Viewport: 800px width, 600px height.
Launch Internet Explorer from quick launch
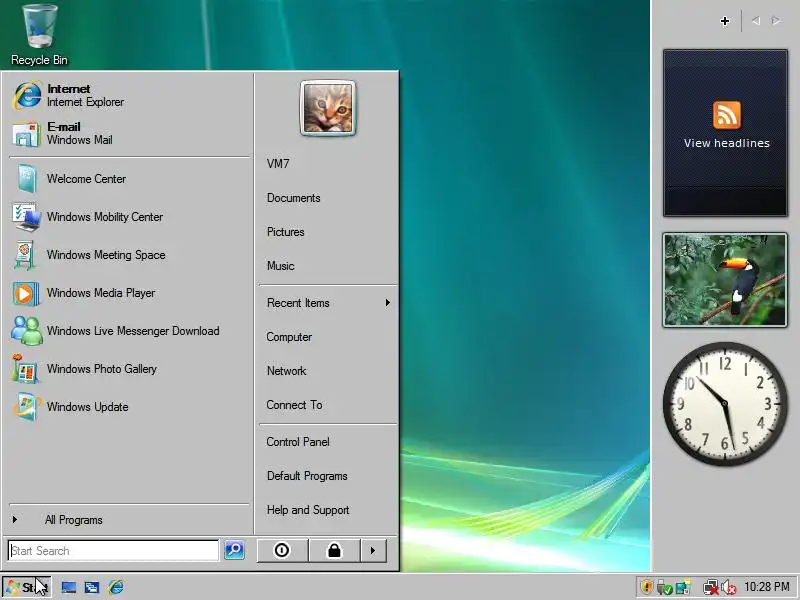coord(116,587)
